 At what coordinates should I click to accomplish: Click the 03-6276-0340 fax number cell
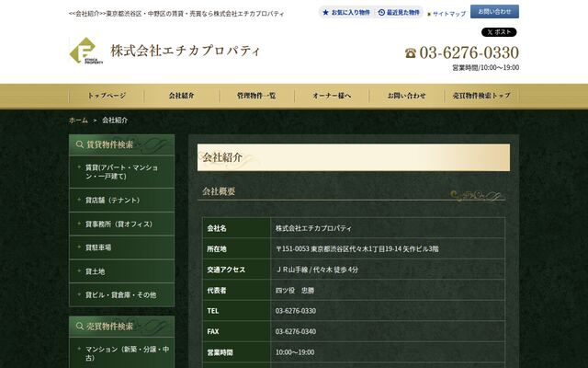[388, 331]
